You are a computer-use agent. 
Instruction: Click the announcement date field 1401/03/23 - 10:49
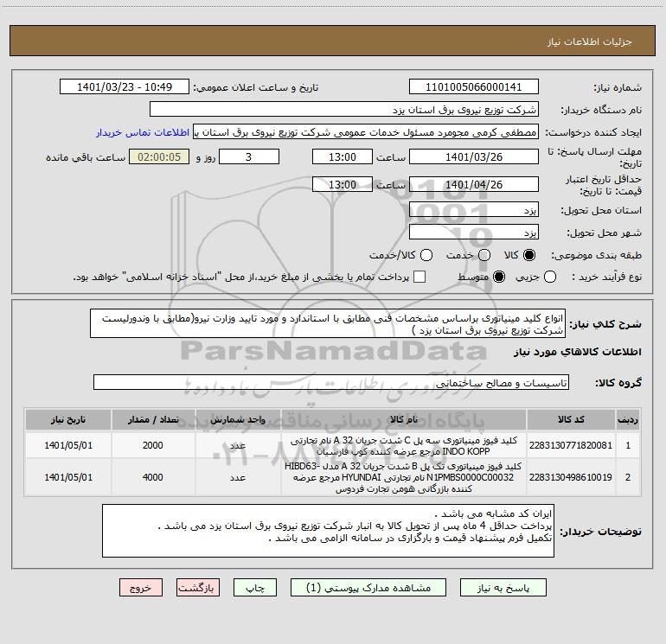[125, 87]
